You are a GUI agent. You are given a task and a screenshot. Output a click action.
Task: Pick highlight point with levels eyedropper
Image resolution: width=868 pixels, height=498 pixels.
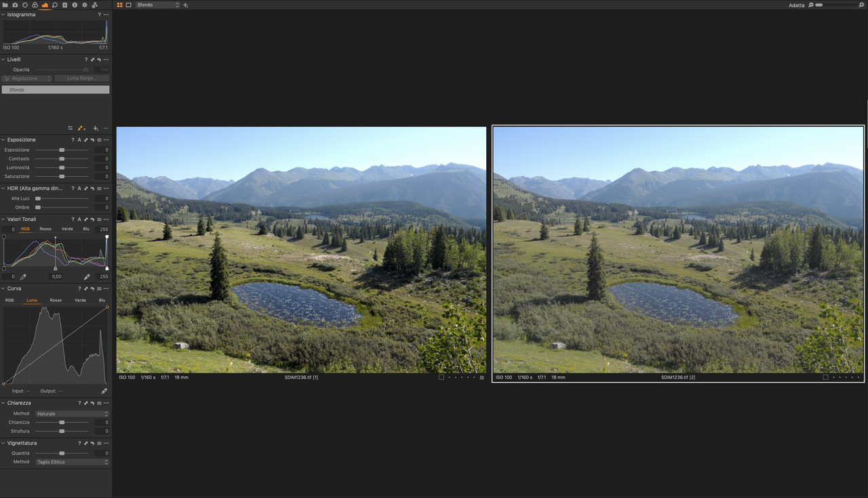pyautogui.click(x=87, y=276)
